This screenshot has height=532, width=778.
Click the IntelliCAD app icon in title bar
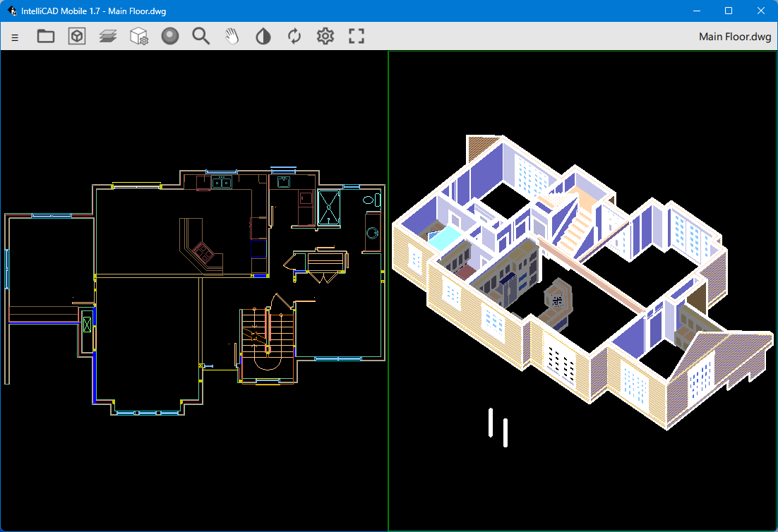pos(12,11)
